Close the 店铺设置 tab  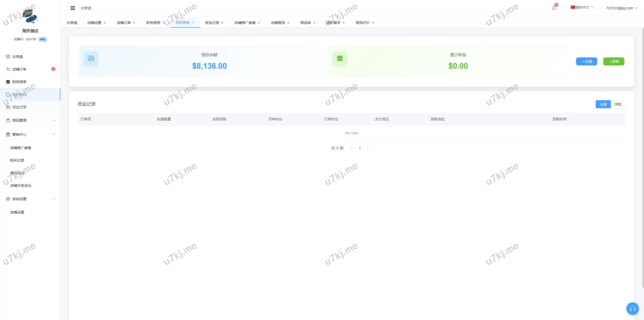pyautogui.click(x=105, y=23)
